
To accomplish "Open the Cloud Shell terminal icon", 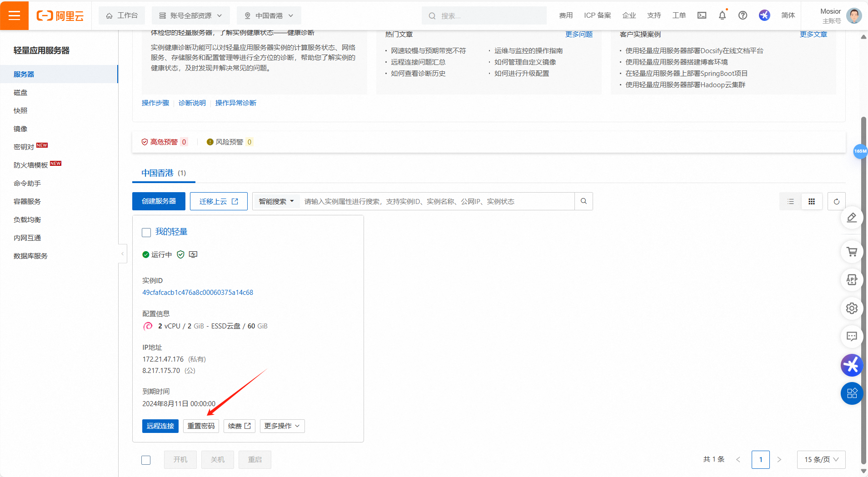I will pos(702,15).
